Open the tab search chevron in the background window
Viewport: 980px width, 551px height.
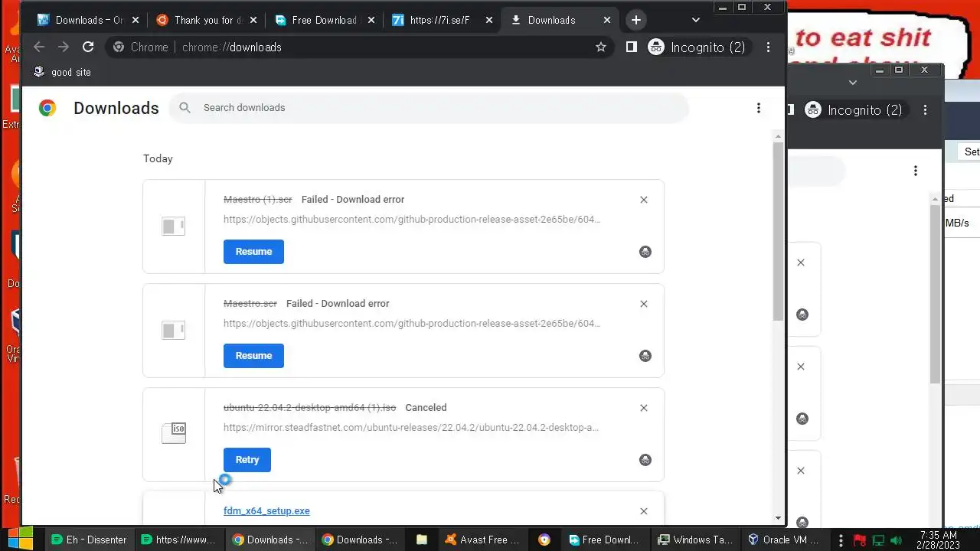click(852, 83)
